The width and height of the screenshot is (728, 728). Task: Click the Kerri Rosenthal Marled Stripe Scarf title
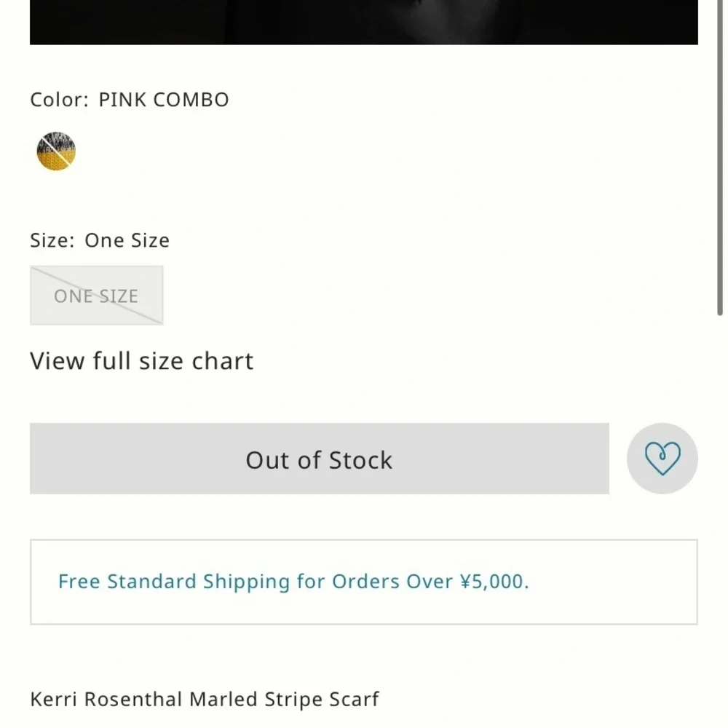point(205,699)
